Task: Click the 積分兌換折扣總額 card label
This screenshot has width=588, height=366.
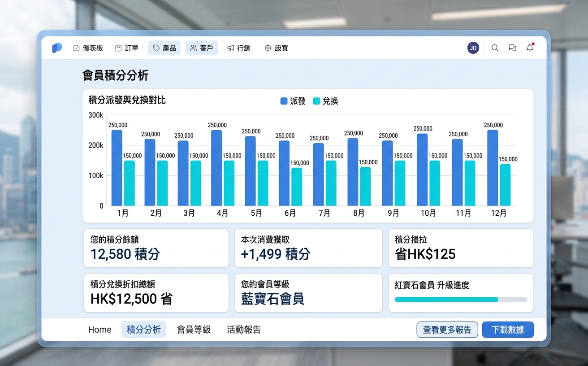Action: 123,284
